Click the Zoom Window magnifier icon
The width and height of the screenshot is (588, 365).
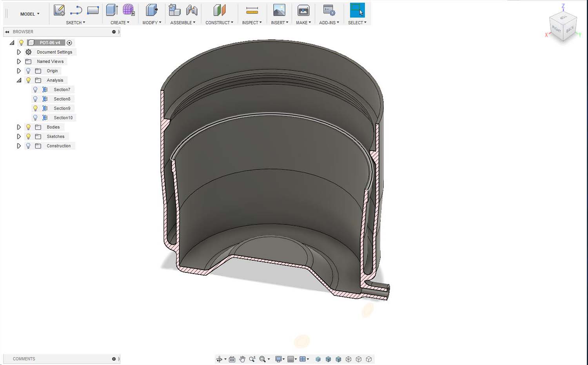tap(262, 359)
